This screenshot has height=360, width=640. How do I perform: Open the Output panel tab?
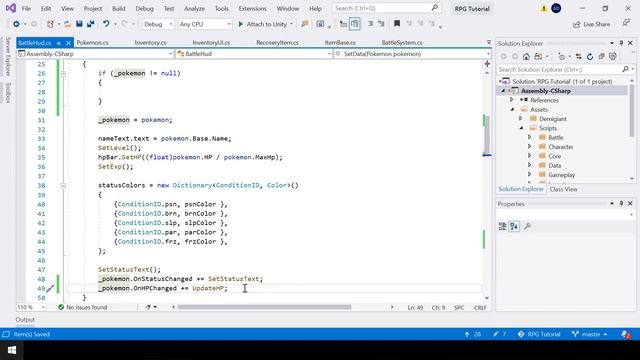[25, 320]
